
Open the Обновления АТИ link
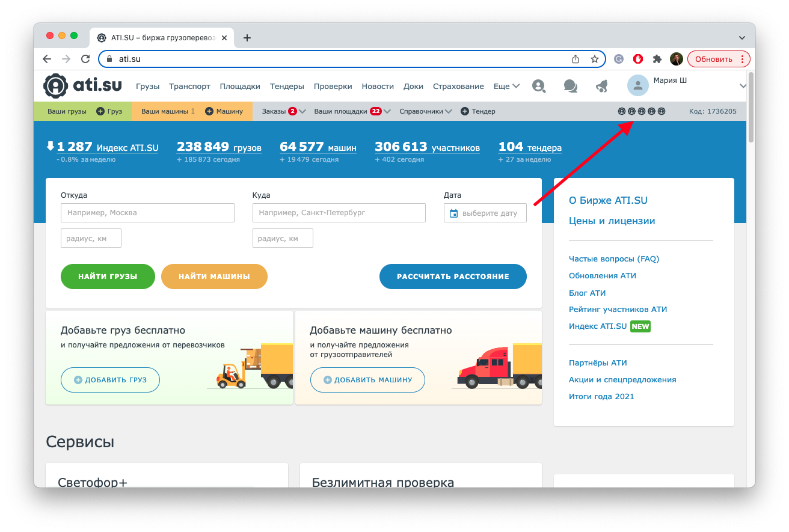click(603, 276)
